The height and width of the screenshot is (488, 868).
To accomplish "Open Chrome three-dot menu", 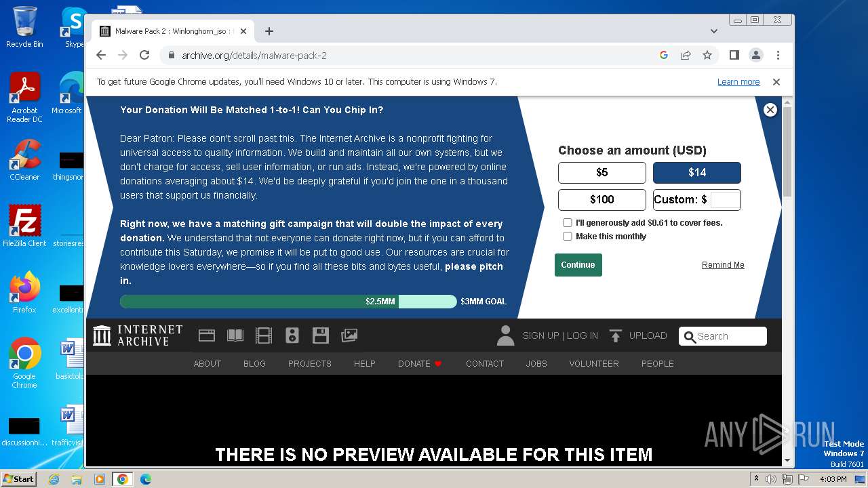I will (778, 55).
